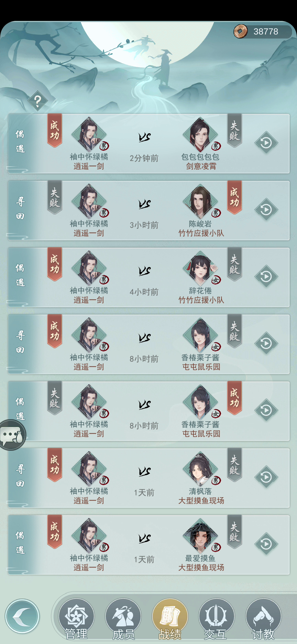Tap the 38778 coin balance

266,32
